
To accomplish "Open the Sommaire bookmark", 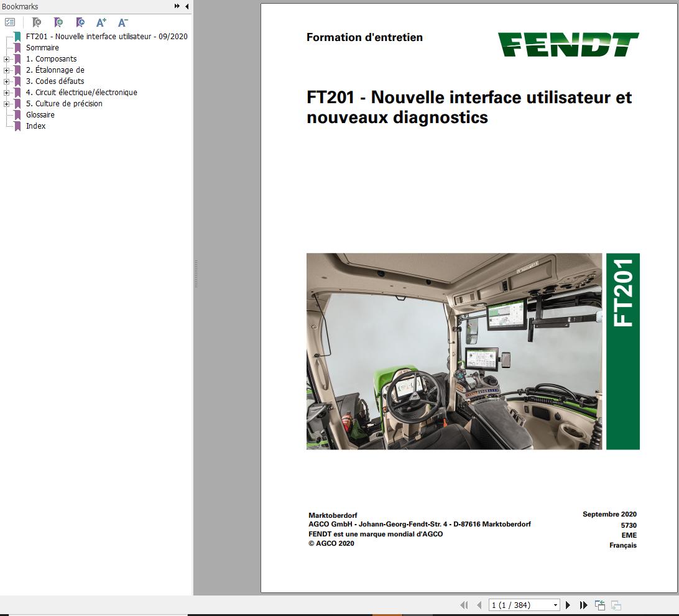I will pos(42,48).
